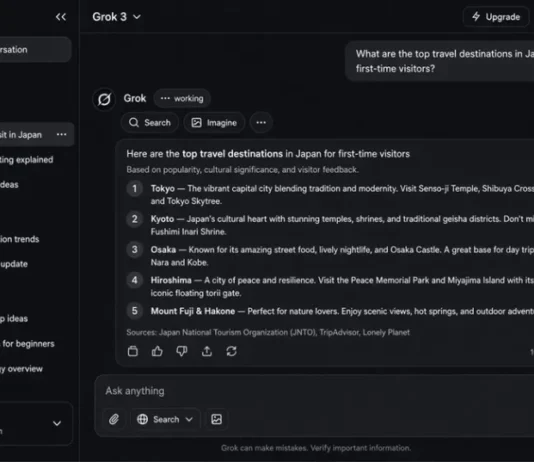Open the Grok 3 model dropdown
Viewport: 534px width, 462px height.
tap(116, 17)
